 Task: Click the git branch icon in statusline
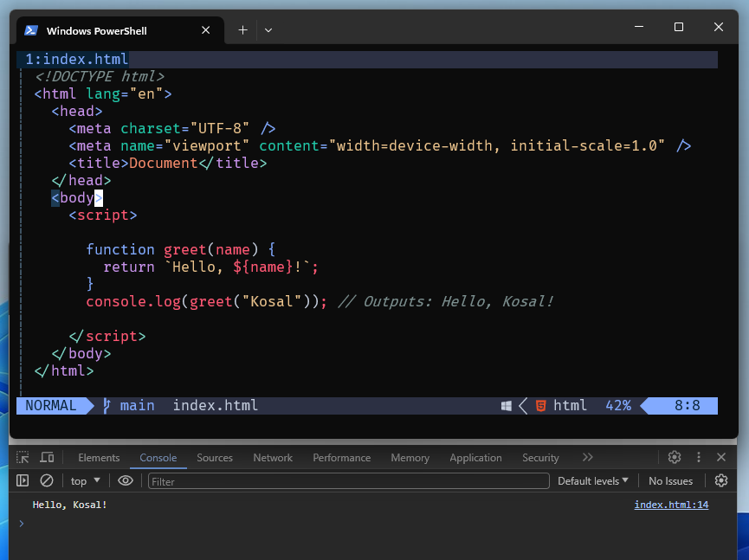click(x=107, y=406)
